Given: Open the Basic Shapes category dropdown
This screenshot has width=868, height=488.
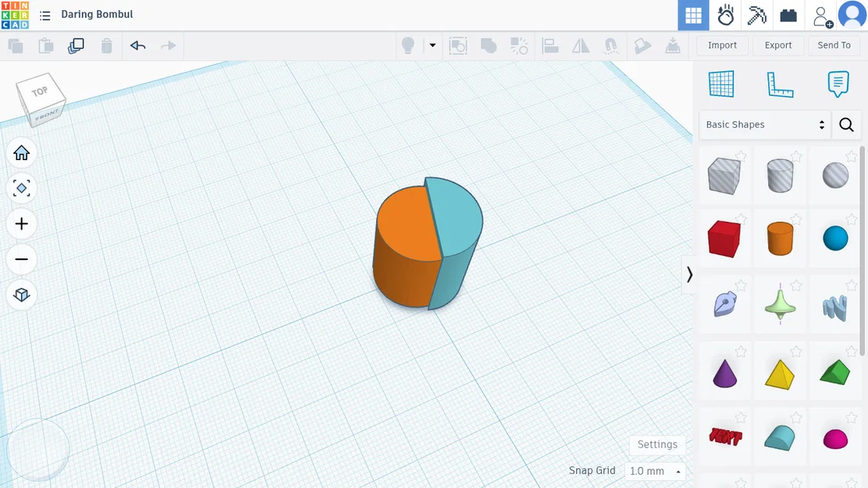Looking at the screenshot, I should tap(765, 125).
